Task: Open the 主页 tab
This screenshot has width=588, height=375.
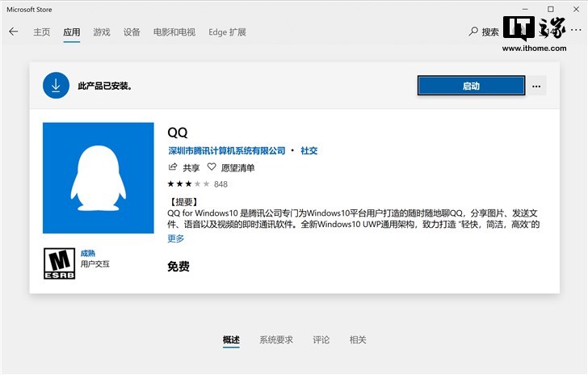Action: (x=42, y=32)
